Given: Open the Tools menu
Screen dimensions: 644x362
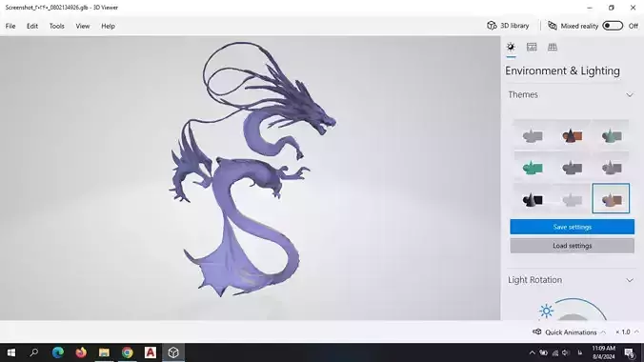Looking at the screenshot, I should pos(56,26).
